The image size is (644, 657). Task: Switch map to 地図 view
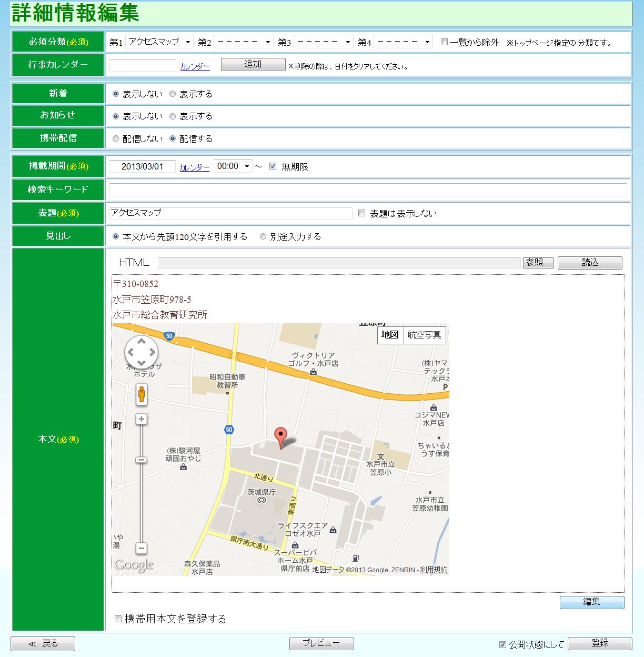390,335
